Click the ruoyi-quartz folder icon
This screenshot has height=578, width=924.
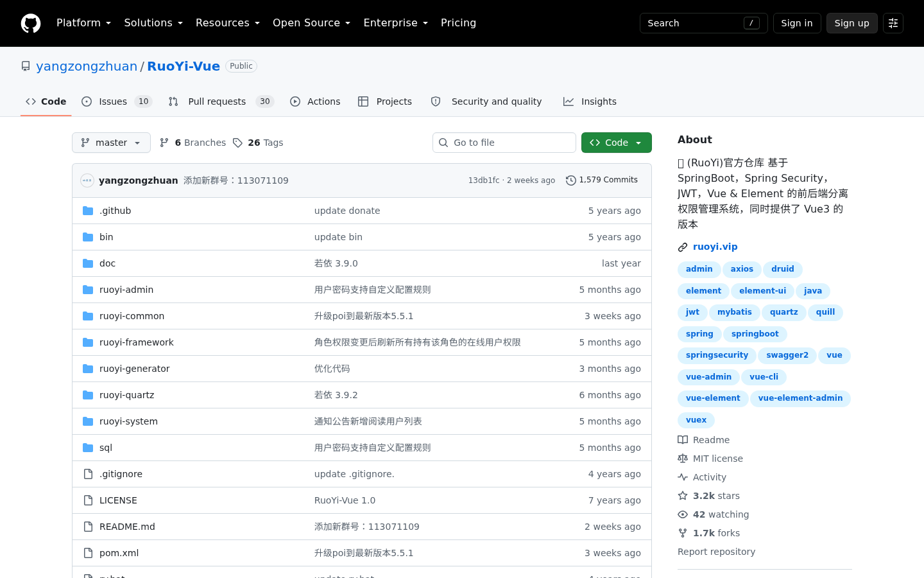[x=88, y=395]
